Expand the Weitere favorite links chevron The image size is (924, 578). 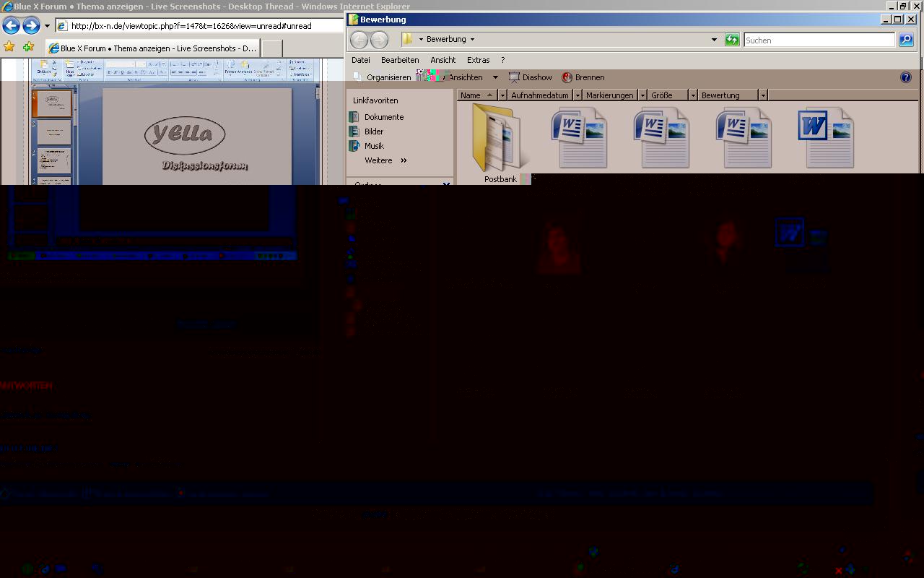tap(404, 160)
